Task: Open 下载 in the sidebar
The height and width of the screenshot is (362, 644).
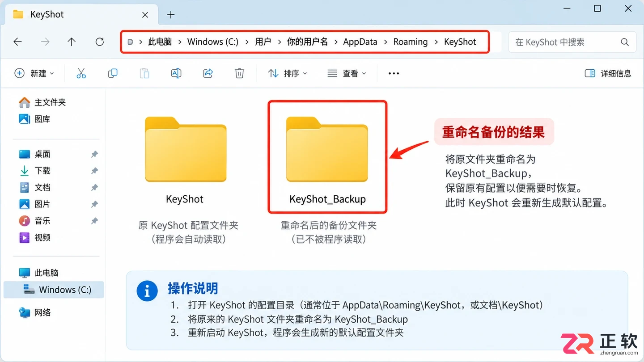Action: coord(34,171)
